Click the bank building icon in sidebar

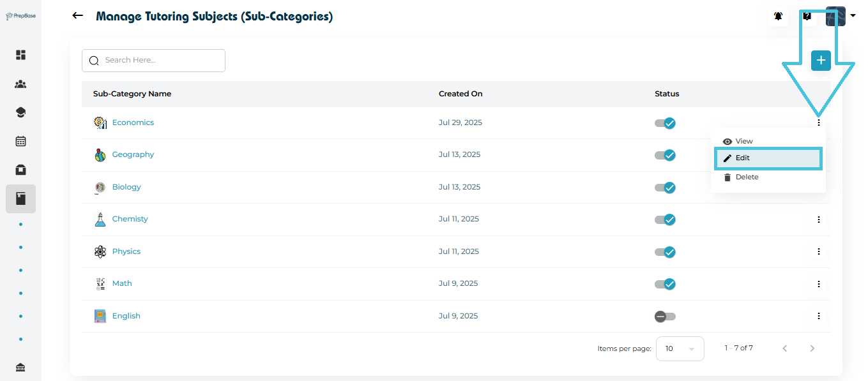(20, 367)
